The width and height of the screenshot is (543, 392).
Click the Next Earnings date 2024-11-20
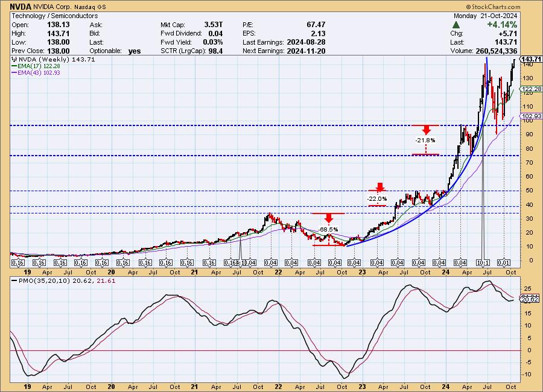pos(306,51)
